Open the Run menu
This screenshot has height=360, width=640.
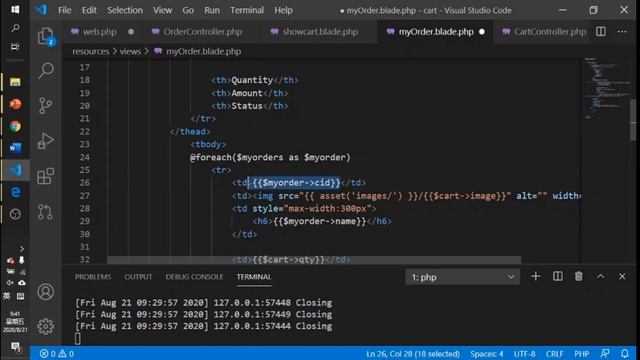(x=212, y=10)
